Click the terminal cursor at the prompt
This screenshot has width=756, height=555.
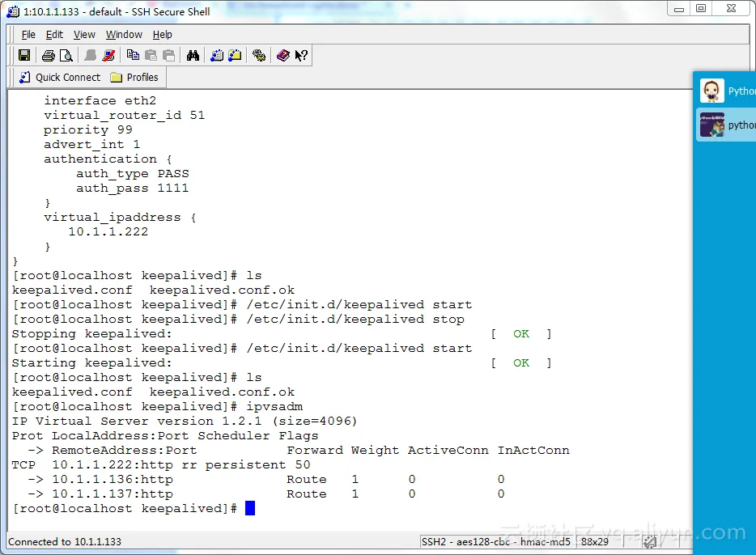pos(250,508)
